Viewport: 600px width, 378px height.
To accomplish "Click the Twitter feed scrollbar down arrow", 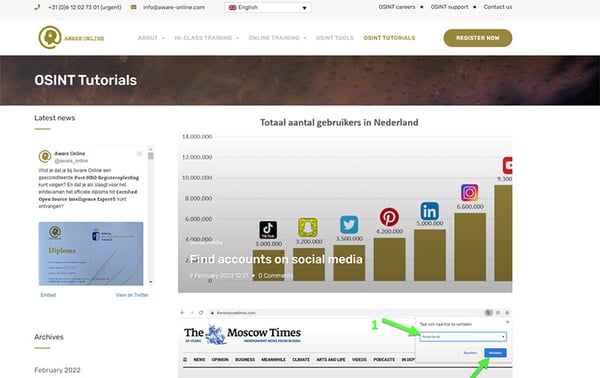I will [x=151, y=282].
